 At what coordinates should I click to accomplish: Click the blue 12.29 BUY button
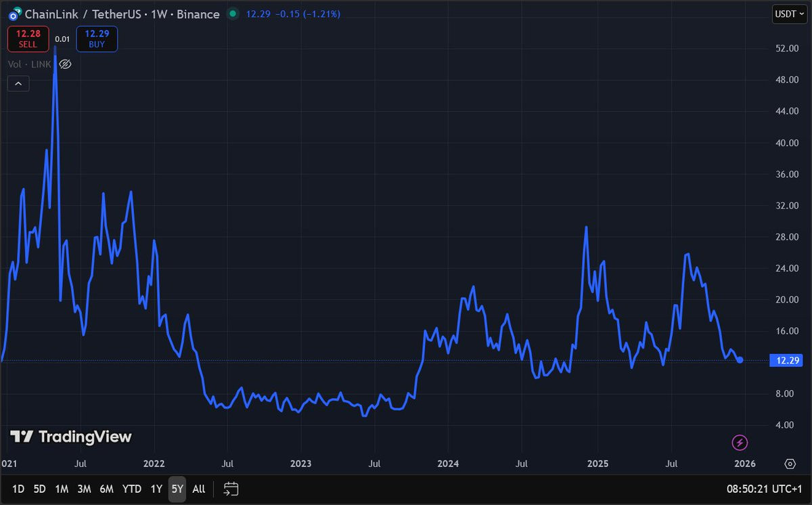click(x=97, y=39)
